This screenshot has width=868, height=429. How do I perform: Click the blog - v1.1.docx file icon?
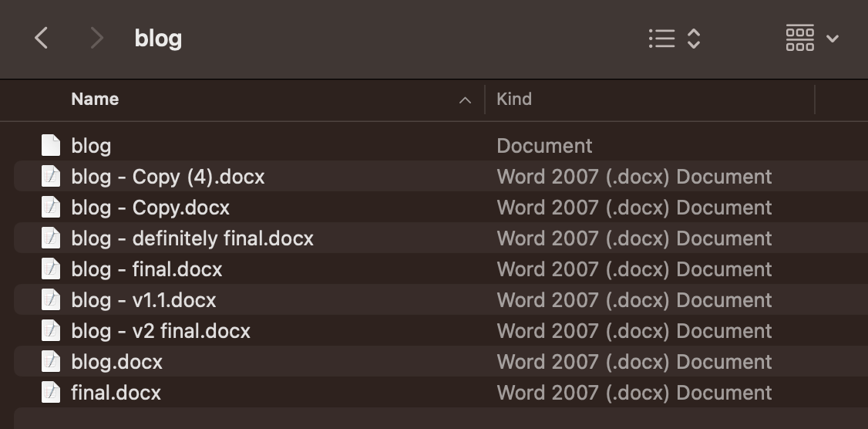[x=51, y=300]
